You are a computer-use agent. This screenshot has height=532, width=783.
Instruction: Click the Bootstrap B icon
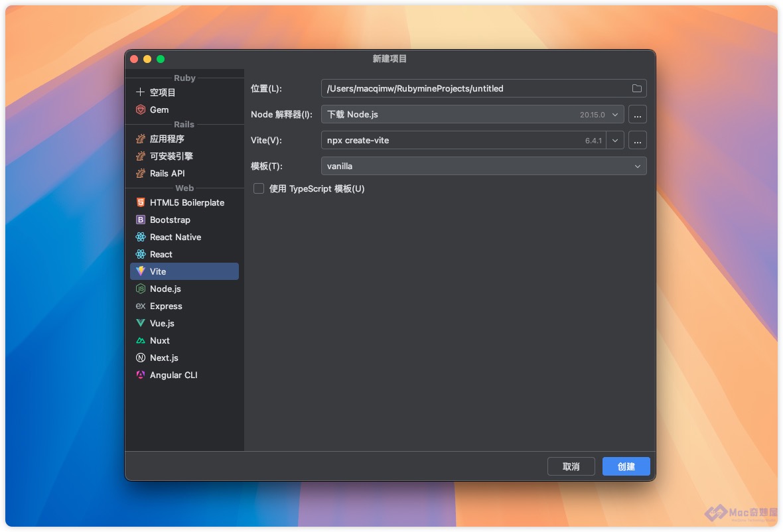click(141, 220)
